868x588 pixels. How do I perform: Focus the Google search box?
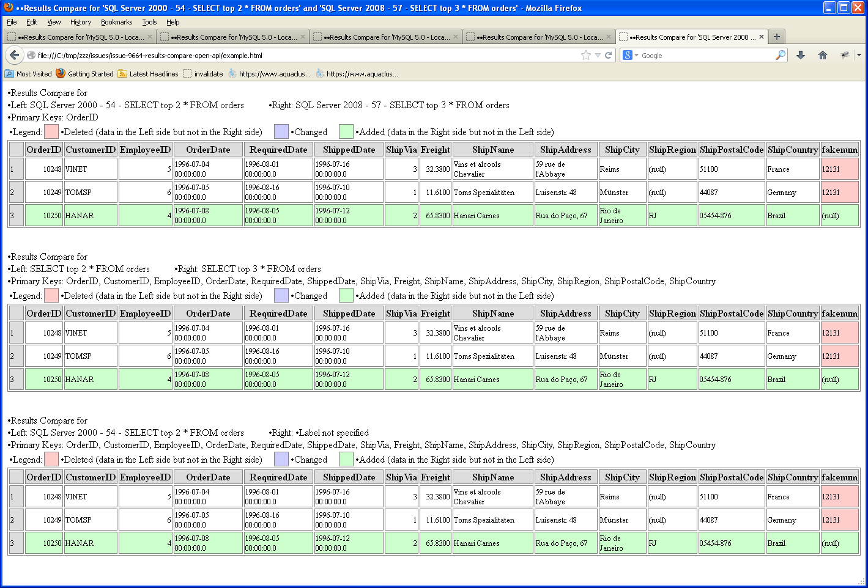pos(707,55)
